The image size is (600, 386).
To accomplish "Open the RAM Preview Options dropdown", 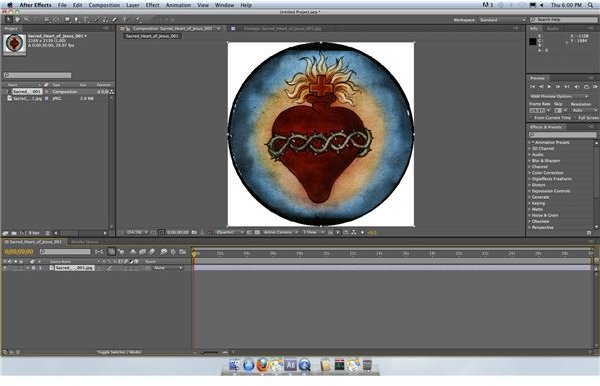I will [x=559, y=96].
